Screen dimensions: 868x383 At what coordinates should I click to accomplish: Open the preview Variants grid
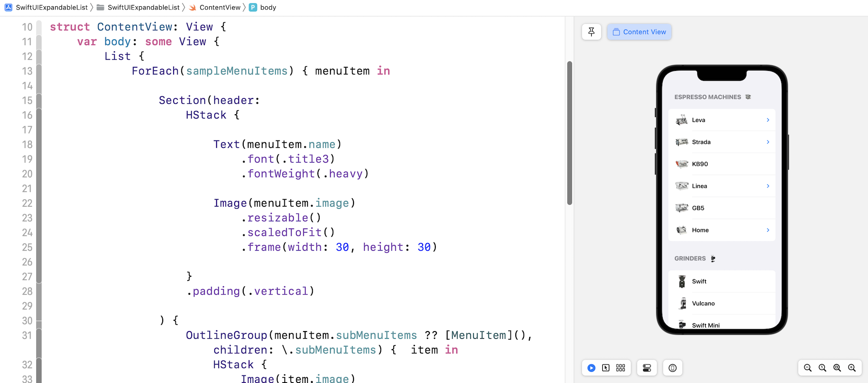(621, 368)
